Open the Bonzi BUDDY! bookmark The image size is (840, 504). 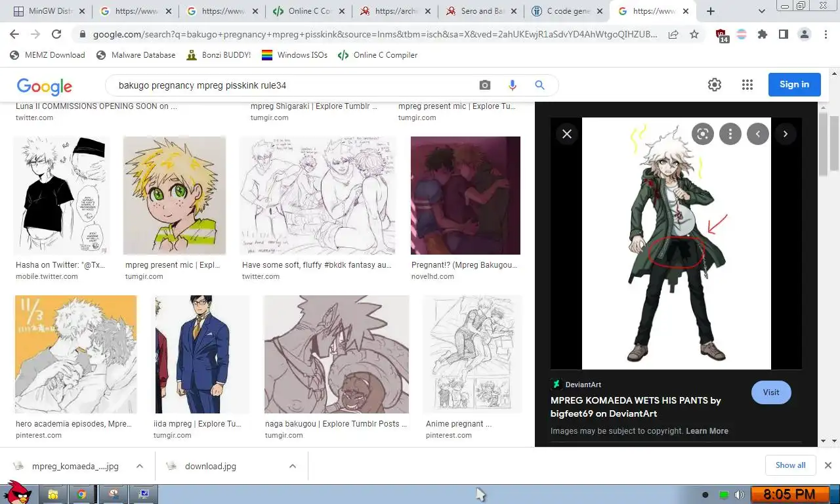click(219, 55)
